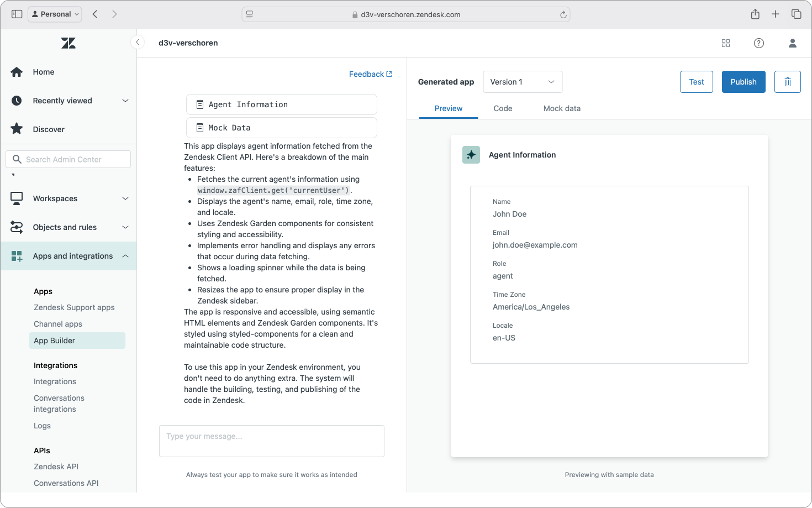Expand the Objects and rules section
Viewport: 812px width, 508px height.
[x=125, y=227]
